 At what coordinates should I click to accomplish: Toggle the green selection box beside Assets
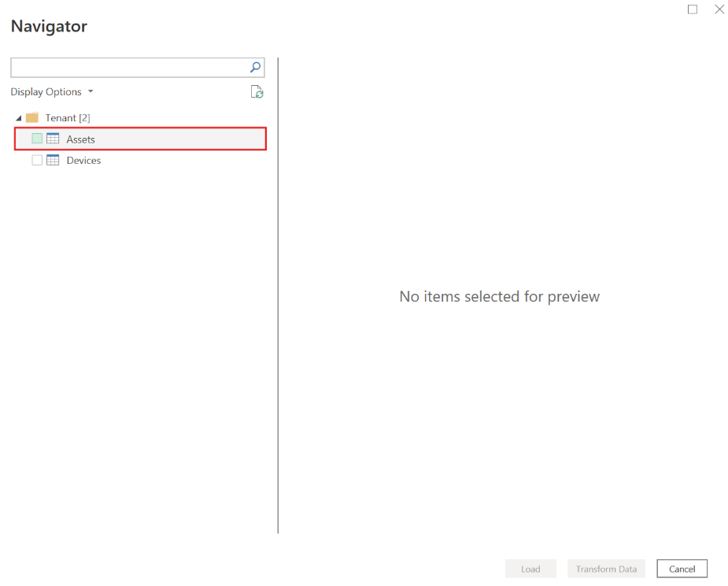click(x=36, y=139)
